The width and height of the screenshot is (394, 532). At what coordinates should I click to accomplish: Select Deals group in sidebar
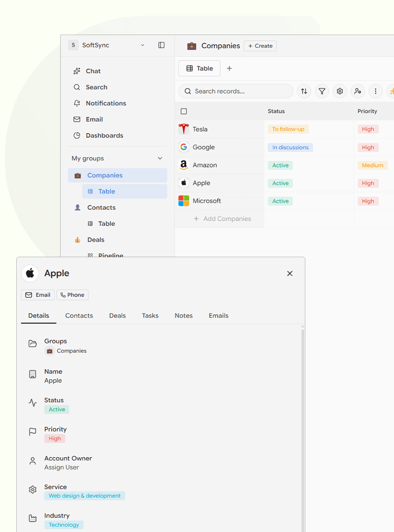point(96,240)
